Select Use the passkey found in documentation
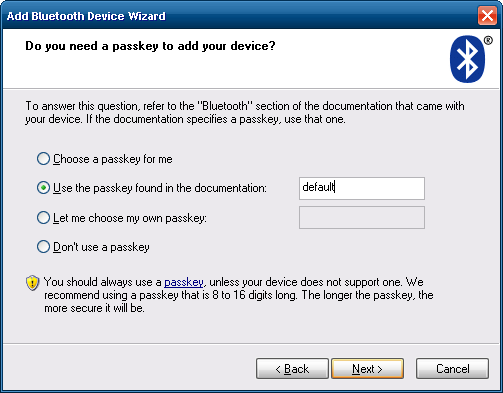 coord(43,188)
